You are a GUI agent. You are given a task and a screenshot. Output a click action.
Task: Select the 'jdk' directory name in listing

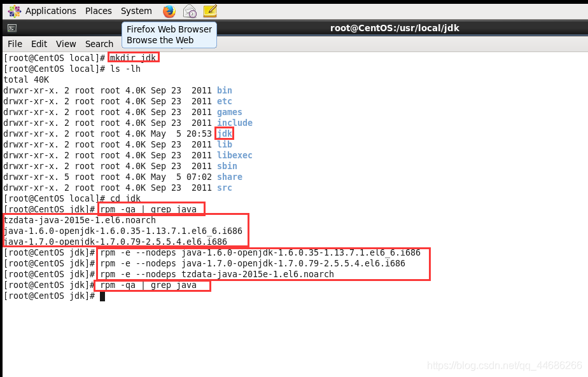(x=225, y=134)
